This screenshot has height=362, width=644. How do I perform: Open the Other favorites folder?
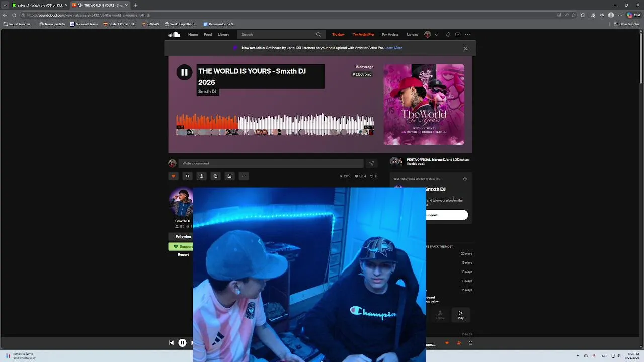[x=626, y=24]
